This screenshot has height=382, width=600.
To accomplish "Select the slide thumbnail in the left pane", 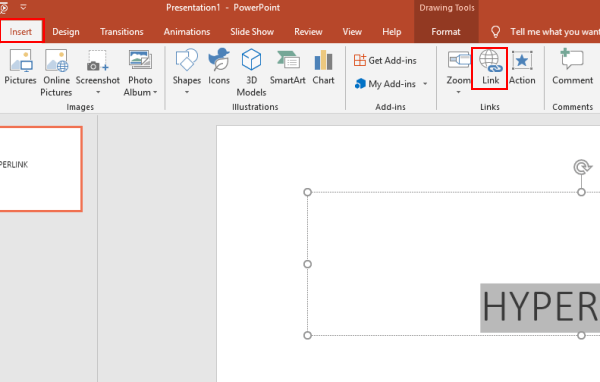I will click(x=40, y=169).
